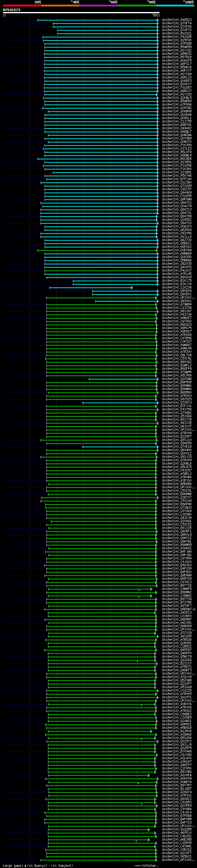Viewport: 197px width, 868px height.
Task: Open hit UniRef100_B1GUZ1
Action: 177,33
